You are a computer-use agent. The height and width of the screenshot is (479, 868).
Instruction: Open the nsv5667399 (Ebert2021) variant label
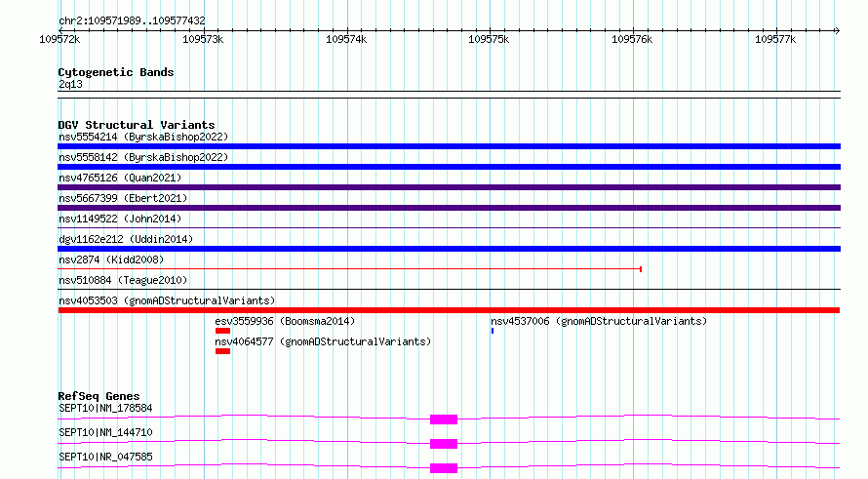123,198
